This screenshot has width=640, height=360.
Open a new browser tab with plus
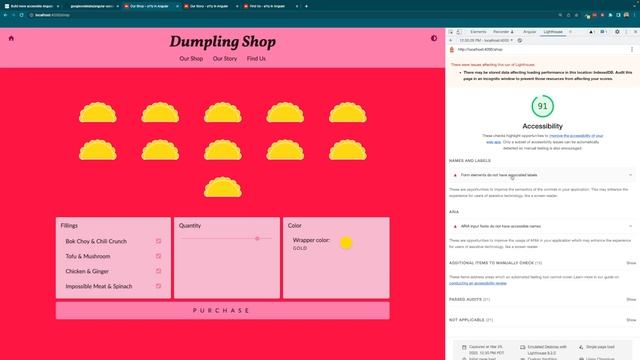click(x=307, y=6)
